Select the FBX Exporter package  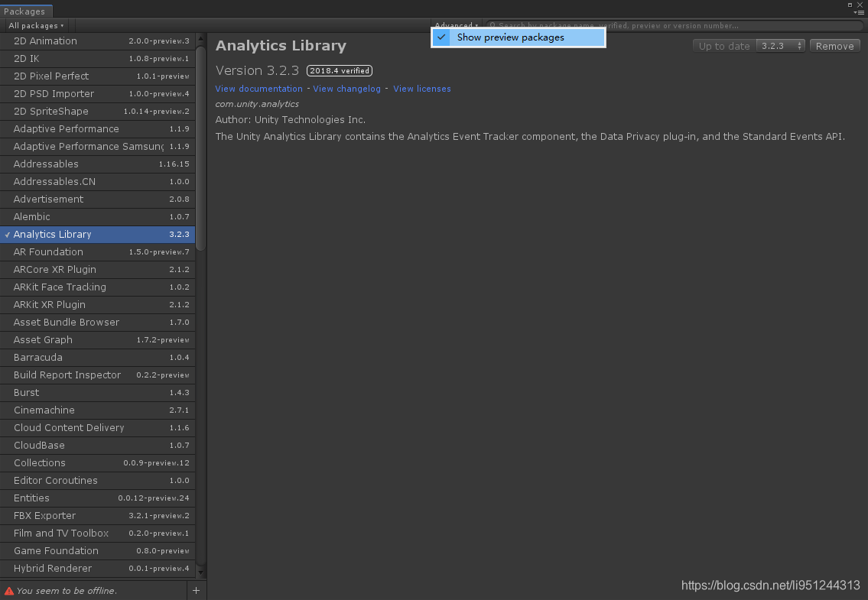97,515
